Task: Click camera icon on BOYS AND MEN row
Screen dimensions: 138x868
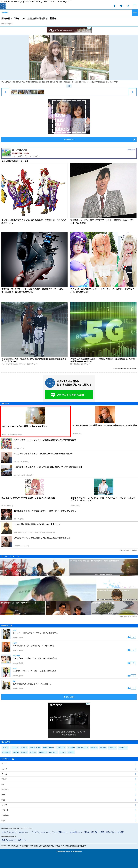Action: [x=129, y=688]
